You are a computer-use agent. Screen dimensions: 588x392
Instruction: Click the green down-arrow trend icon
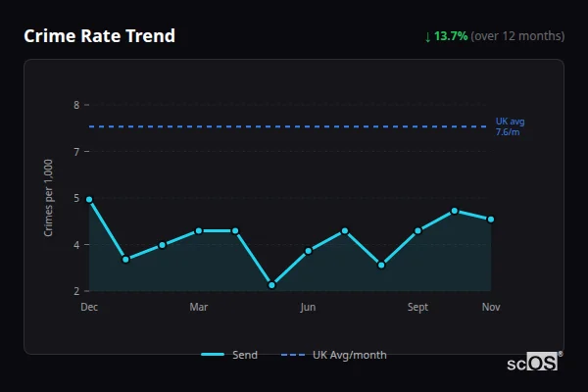[x=428, y=37]
